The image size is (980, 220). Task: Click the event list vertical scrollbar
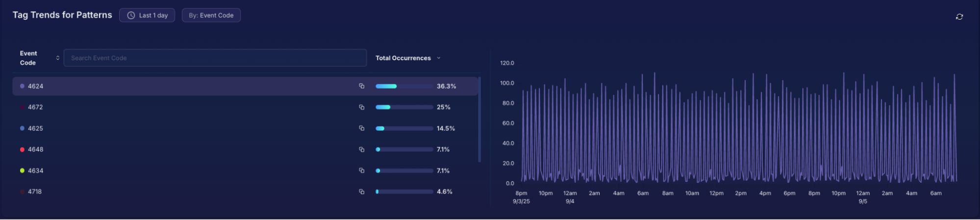pos(479,119)
